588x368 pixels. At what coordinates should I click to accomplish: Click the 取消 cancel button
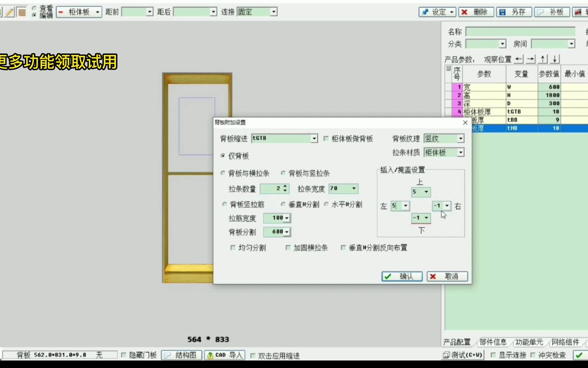click(x=447, y=276)
